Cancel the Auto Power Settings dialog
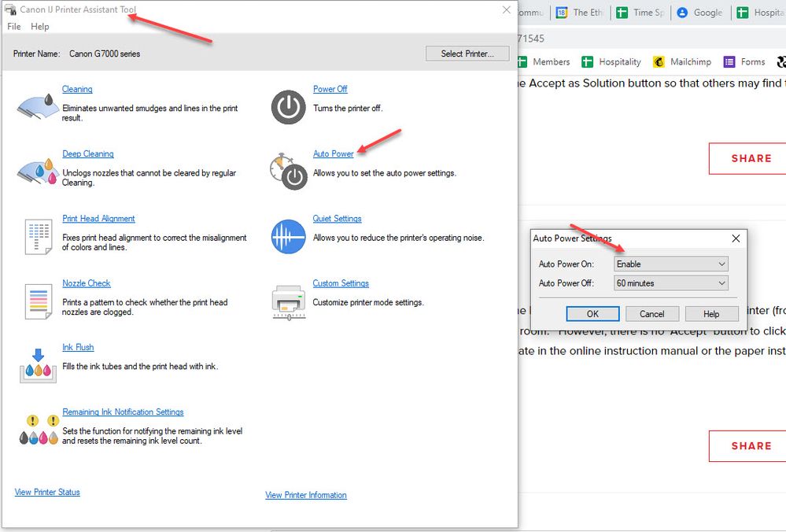 click(651, 314)
